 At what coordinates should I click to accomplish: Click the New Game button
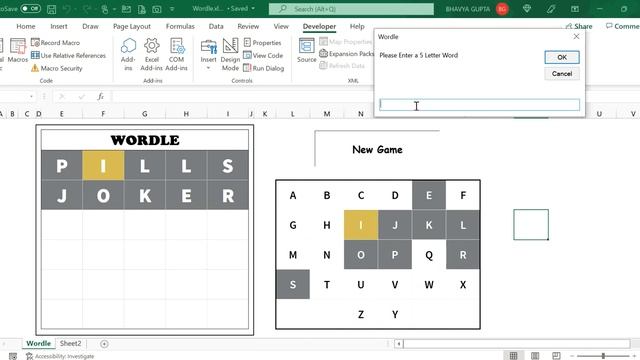377,149
